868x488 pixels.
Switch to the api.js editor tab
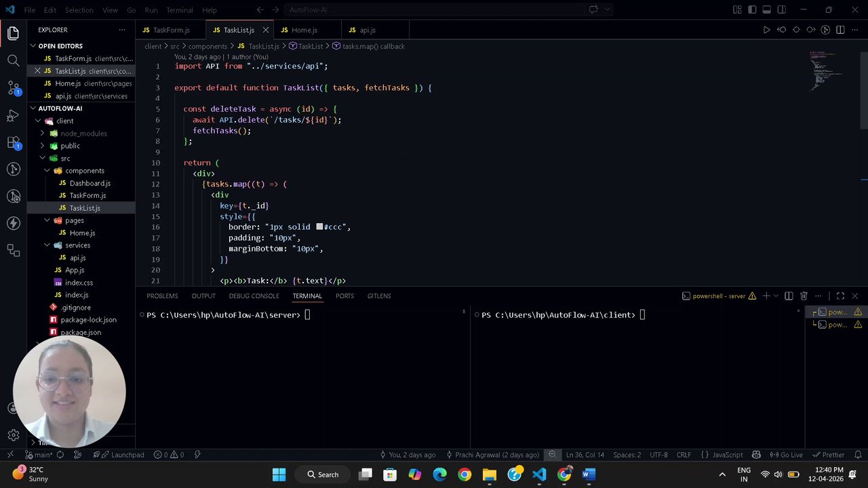pos(367,30)
